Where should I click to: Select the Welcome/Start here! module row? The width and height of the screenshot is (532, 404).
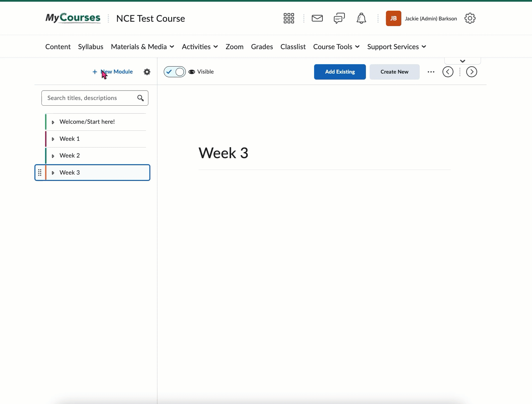[96, 122]
